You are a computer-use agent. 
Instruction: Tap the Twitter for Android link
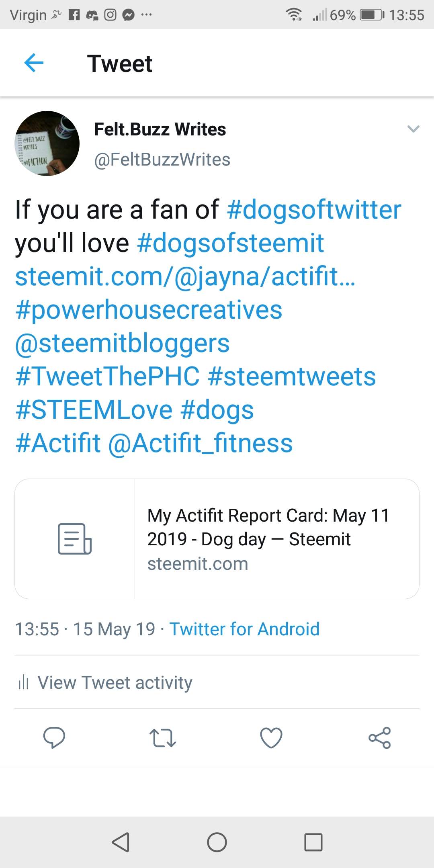244,629
